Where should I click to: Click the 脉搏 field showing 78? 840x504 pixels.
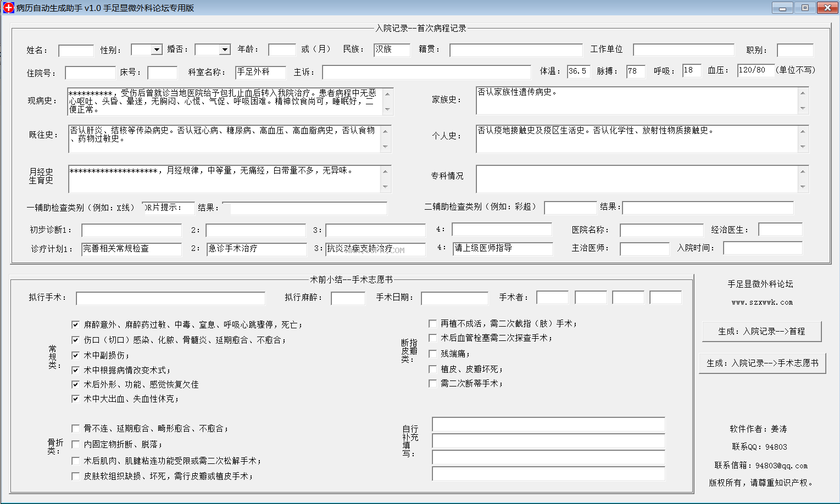[636, 71]
